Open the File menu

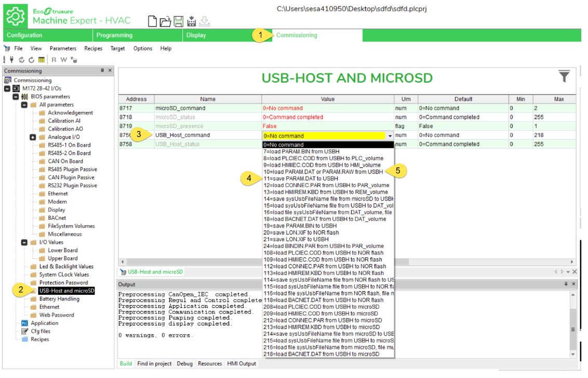18,48
